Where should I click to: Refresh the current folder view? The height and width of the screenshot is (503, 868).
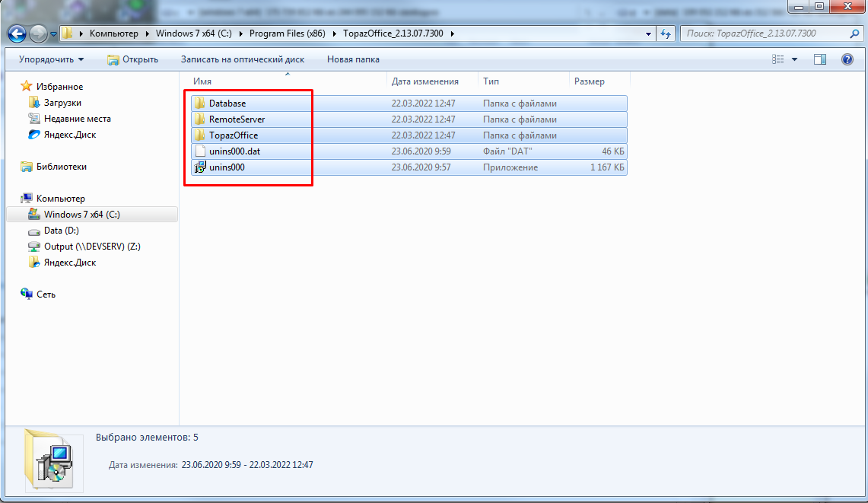[665, 33]
